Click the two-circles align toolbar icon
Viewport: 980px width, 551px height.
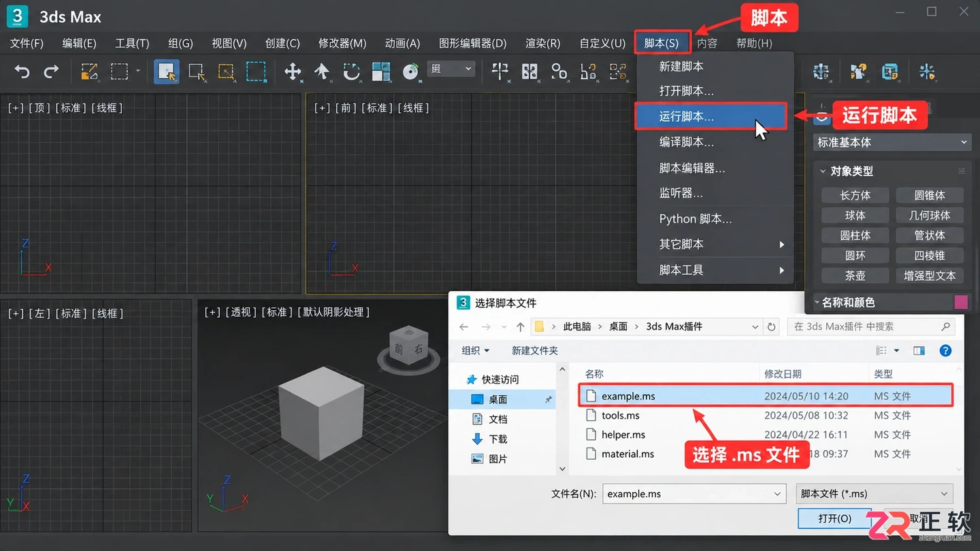559,71
